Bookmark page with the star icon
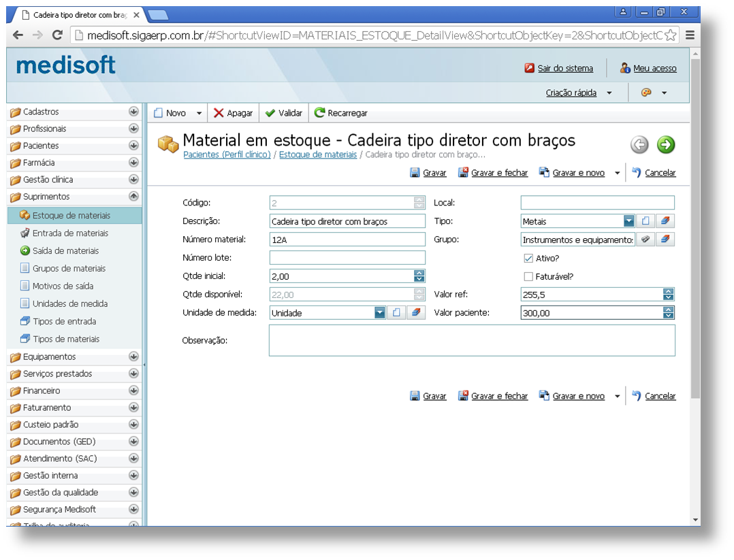Image resolution: width=734 pixels, height=560 pixels. [670, 35]
